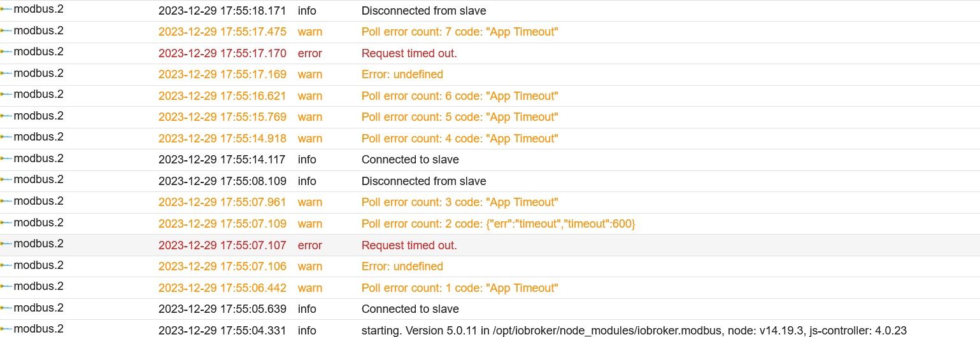Viewport: 980px width, 337px height.
Task: Click the message containing "timeout":600
Action: (x=499, y=224)
